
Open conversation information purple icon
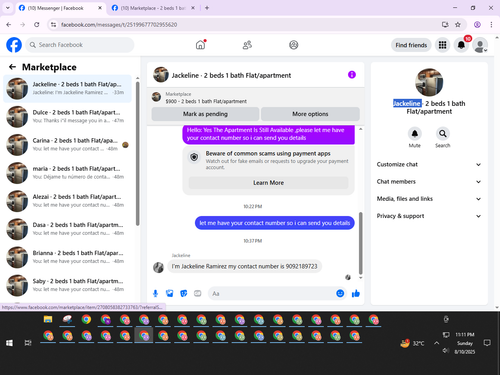(x=352, y=75)
